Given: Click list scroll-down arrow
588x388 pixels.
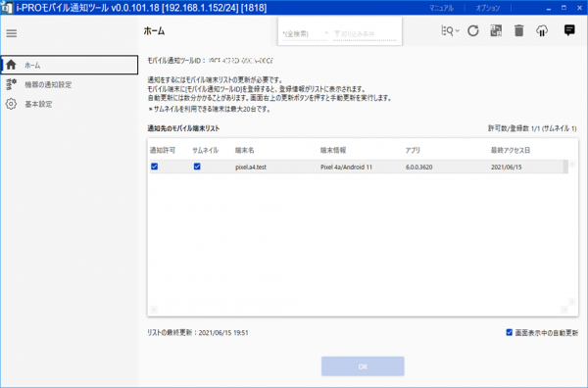Looking at the screenshot, I should click(x=572, y=302).
